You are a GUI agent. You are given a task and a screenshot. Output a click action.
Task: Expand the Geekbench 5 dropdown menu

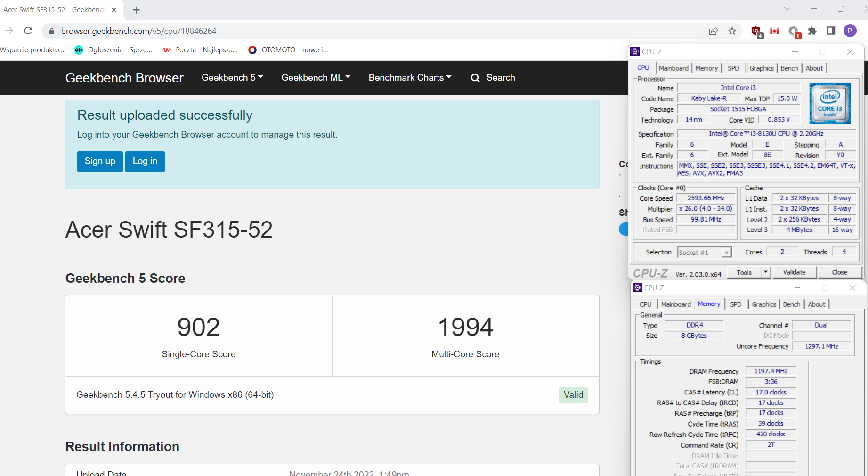point(232,78)
